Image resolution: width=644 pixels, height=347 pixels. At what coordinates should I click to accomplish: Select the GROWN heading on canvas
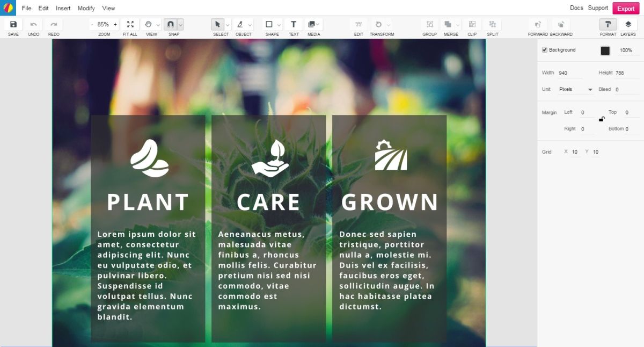(390, 202)
